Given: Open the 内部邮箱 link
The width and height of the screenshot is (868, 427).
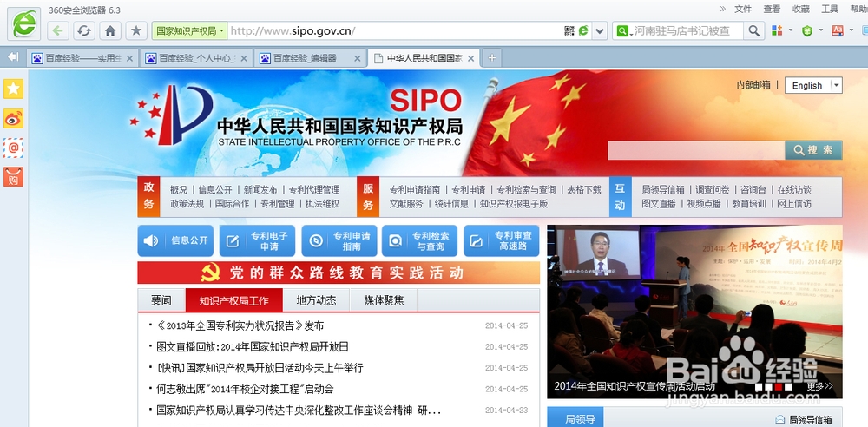Looking at the screenshot, I should pos(753,85).
